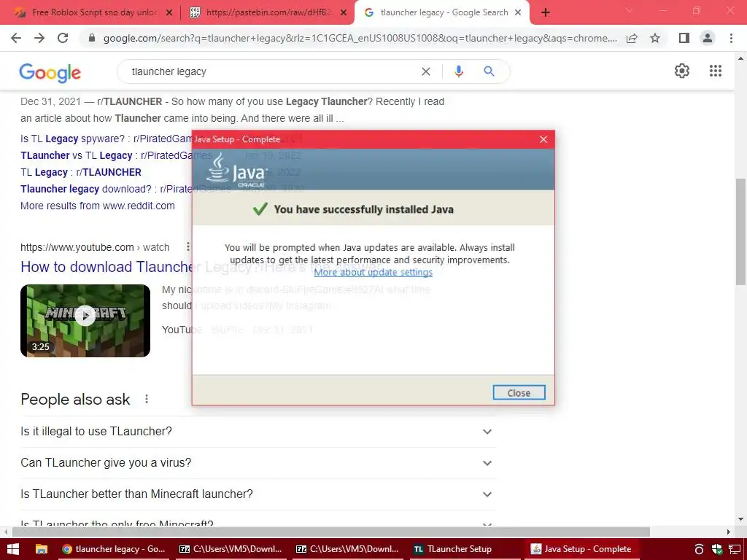
Task: Click the horizontal scrollbar at page bottom
Action: (x=331, y=532)
